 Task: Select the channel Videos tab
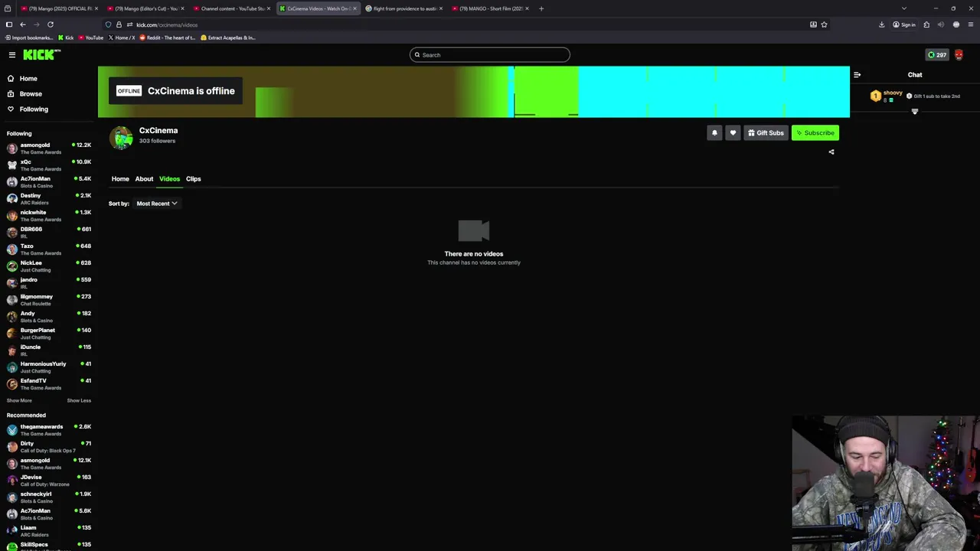pos(169,179)
